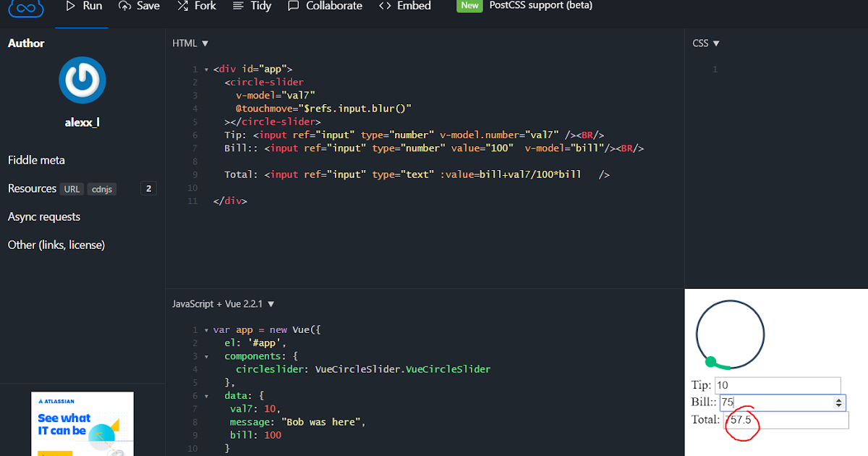
Task: Open the Collaborate panel
Action: tap(324, 6)
